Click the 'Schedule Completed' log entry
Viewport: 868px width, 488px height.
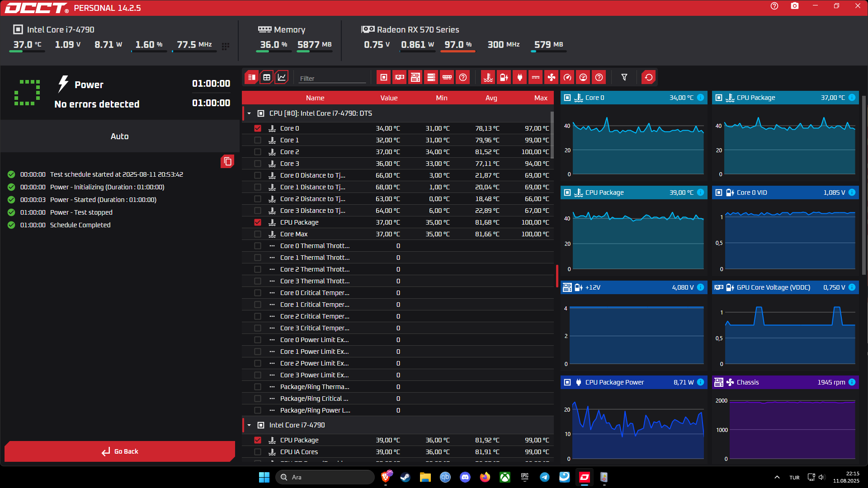click(80, 225)
